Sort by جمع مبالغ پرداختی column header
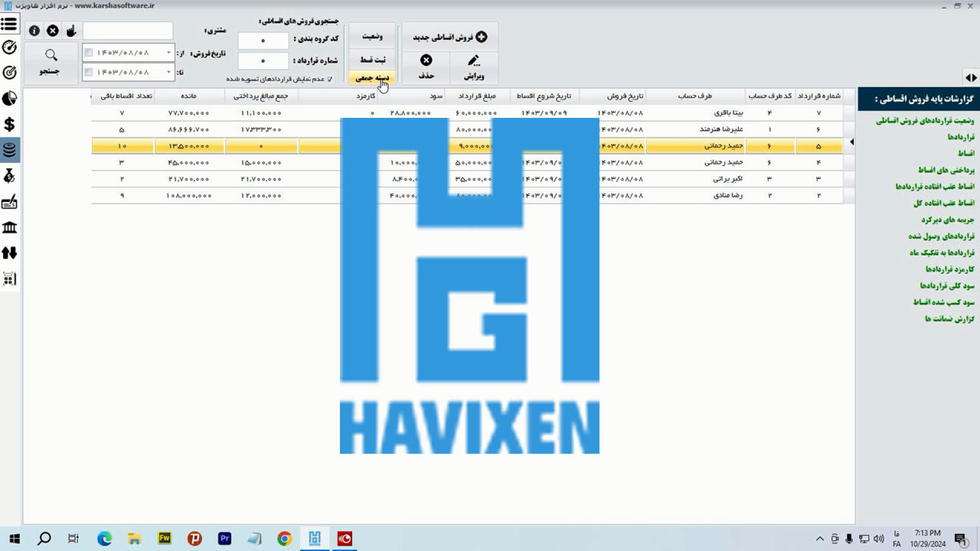This screenshot has height=551, width=980. pos(261,96)
